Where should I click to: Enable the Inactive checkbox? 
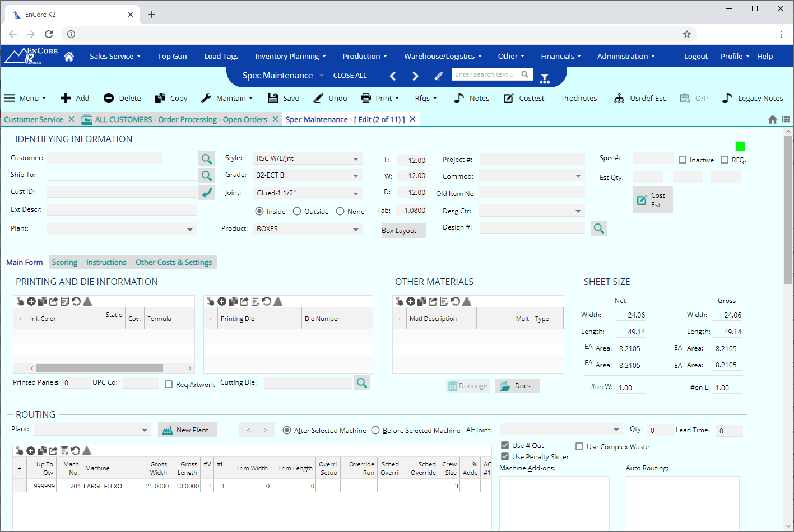coord(682,160)
